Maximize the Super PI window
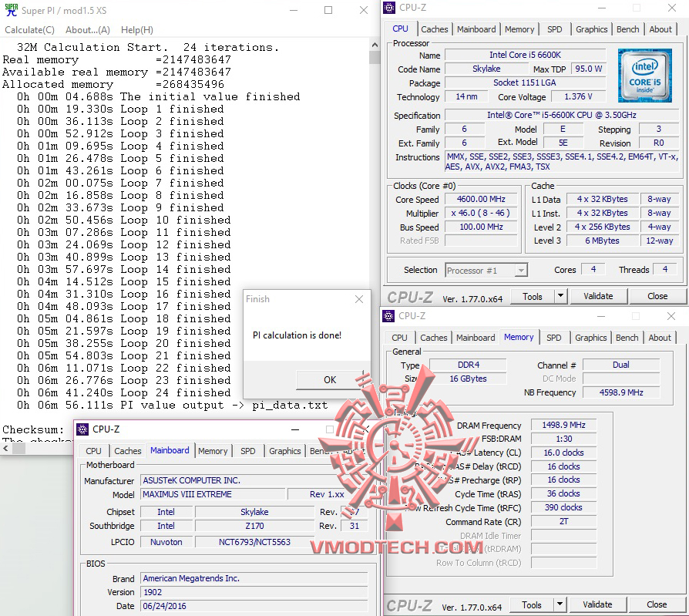Viewport: 689px width, 616px height. [x=328, y=10]
